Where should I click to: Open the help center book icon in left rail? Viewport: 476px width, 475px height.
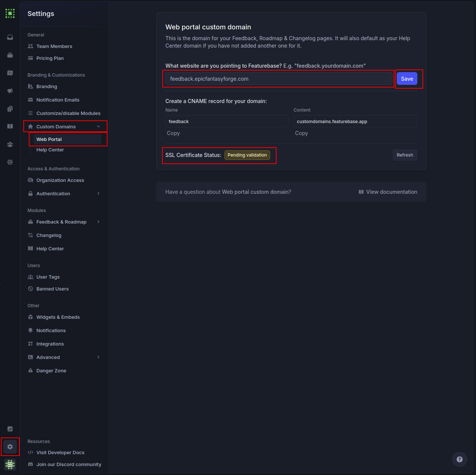(x=10, y=126)
